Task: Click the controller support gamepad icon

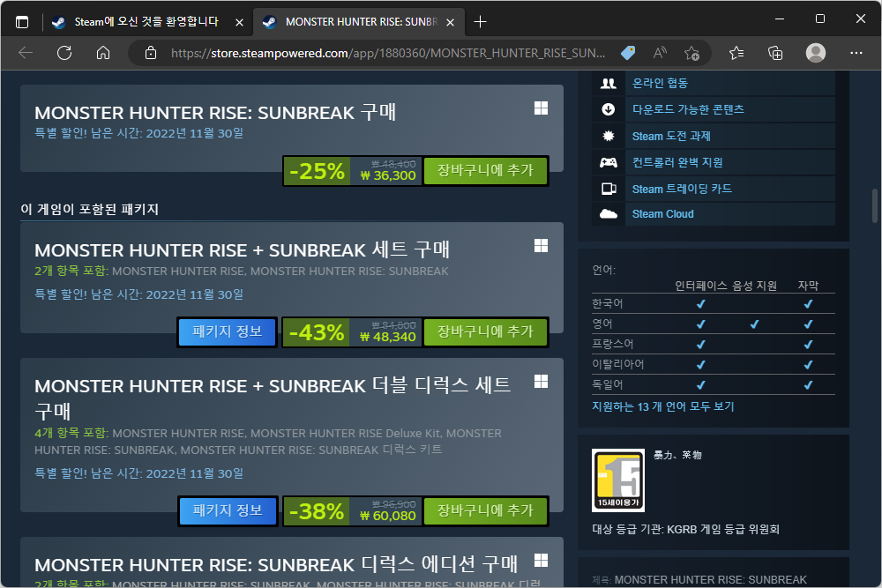Action: coord(608,162)
